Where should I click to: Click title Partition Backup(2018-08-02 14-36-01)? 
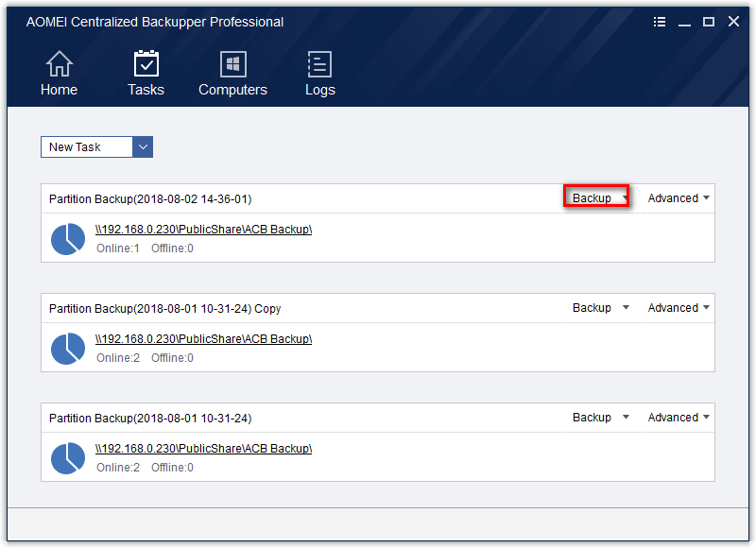(150, 199)
